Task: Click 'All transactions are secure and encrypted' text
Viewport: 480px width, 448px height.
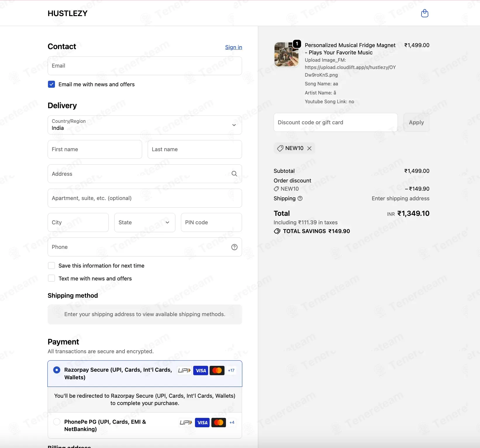Action: pyautogui.click(x=101, y=351)
